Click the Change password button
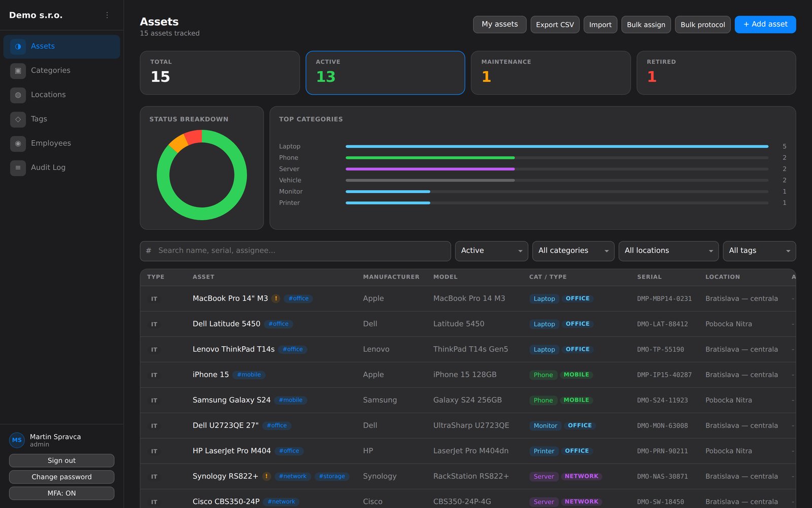The width and height of the screenshot is (812, 508). pos(61,477)
